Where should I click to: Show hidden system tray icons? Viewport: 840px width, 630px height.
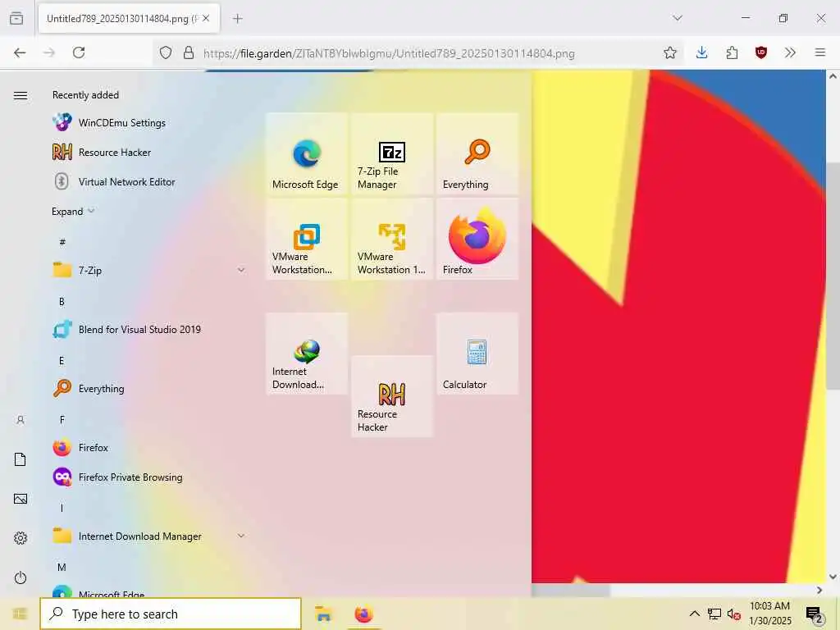[694, 614]
